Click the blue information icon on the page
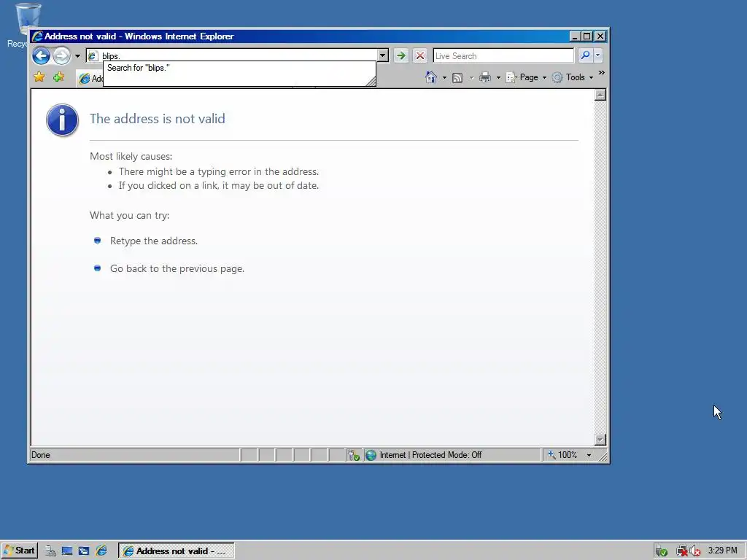The height and width of the screenshot is (560, 747). (x=63, y=120)
